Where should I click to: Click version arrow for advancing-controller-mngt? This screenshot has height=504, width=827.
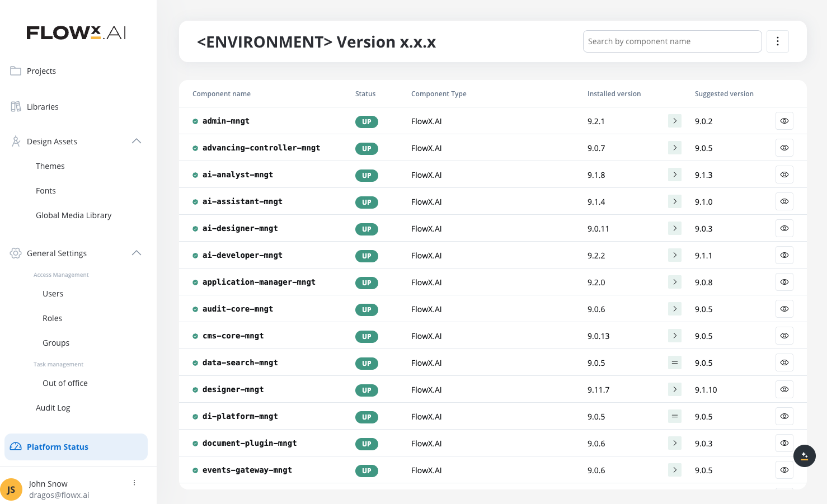coord(675,148)
